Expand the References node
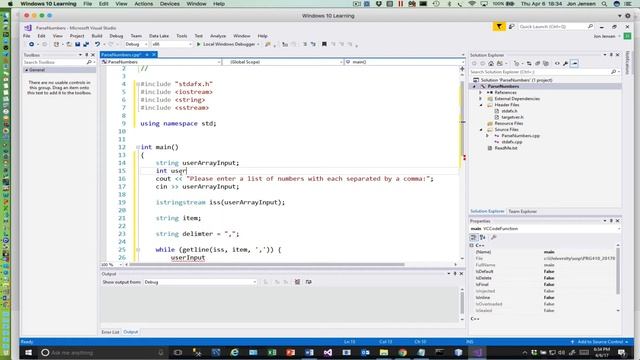This screenshot has width=640, height=360. click(x=480, y=93)
